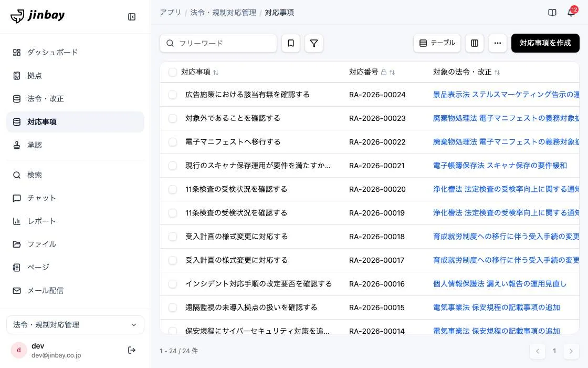Click the database icon beside 法令・改正
588x368 pixels.
(17, 99)
